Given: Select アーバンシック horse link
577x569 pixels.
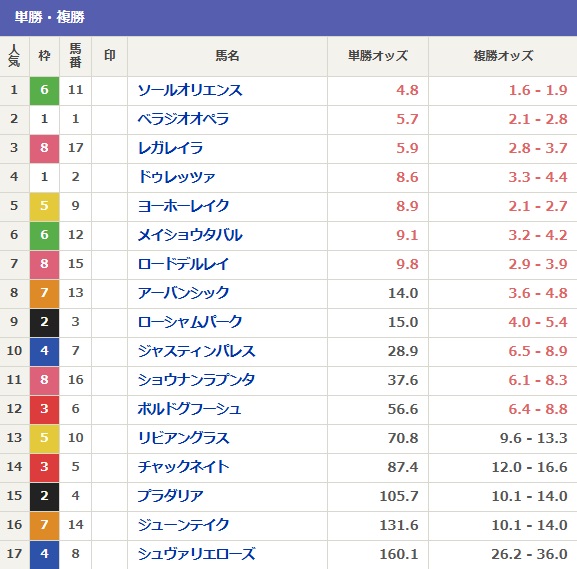Looking at the screenshot, I should click(x=183, y=293).
